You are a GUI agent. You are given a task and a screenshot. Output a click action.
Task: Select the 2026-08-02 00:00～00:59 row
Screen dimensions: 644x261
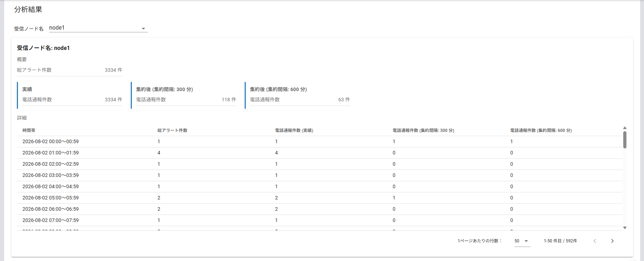(x=320, y=142)
